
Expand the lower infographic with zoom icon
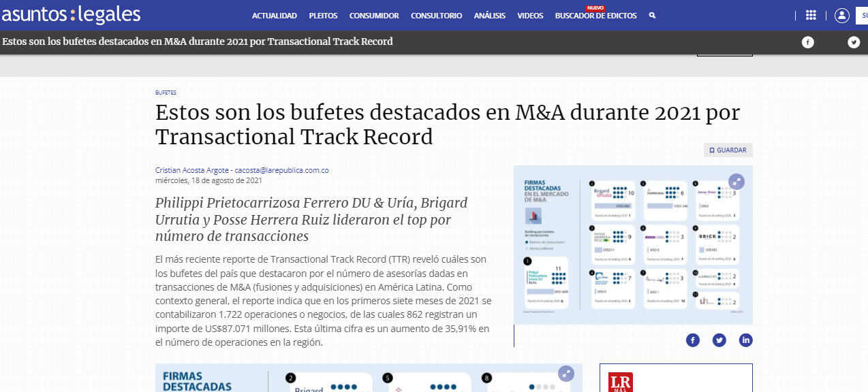click(x=565, y=373)
